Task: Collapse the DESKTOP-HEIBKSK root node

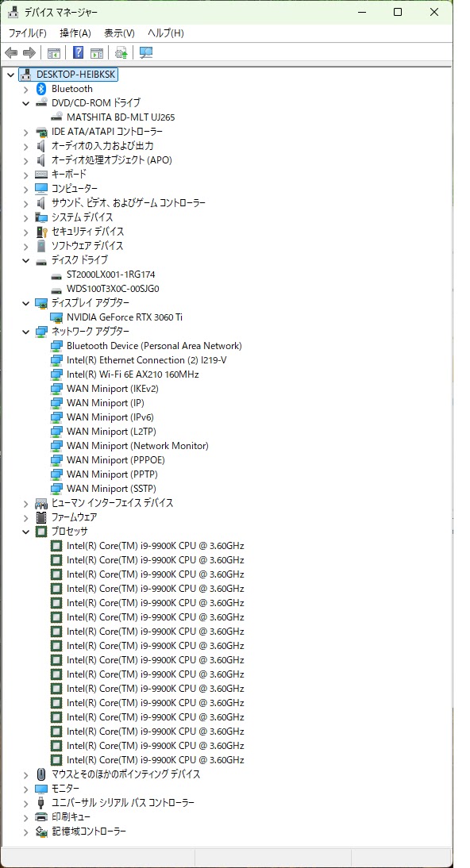Action: point(10,74)
